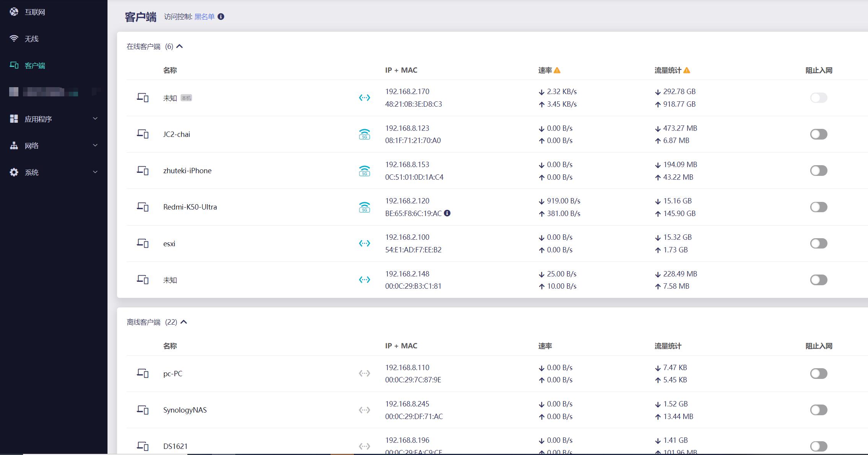Enable 阻止入网 for JC2-chai
This screenshot has height=455, width=868.
pyautogui.click(x=818, y=134)
